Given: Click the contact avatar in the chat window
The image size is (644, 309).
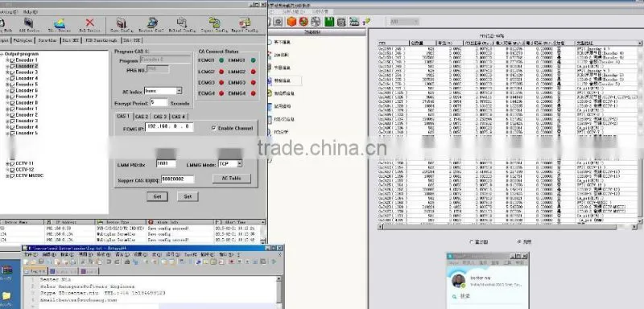Looking at the screenshot, I should pos(458,281).
